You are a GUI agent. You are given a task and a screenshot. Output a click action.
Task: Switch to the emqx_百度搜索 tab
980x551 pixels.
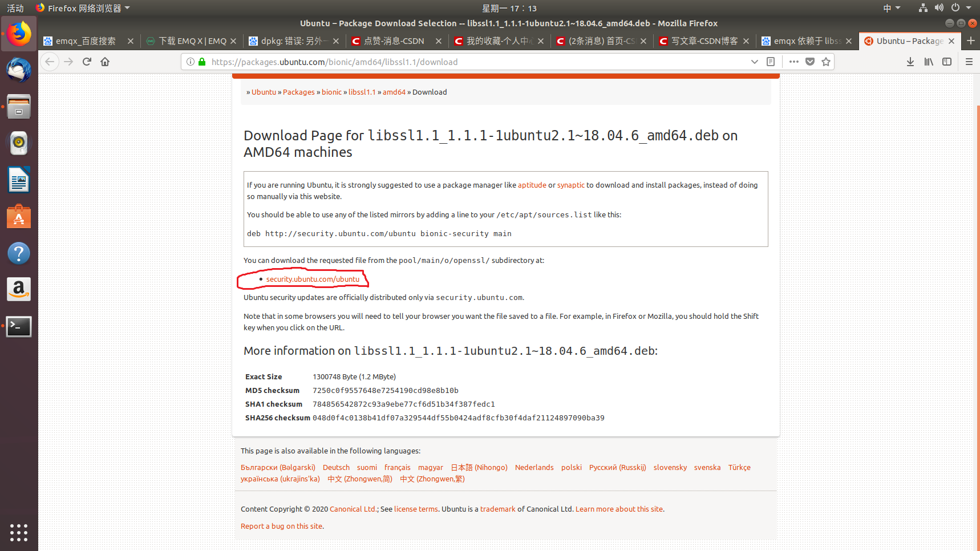86,40
